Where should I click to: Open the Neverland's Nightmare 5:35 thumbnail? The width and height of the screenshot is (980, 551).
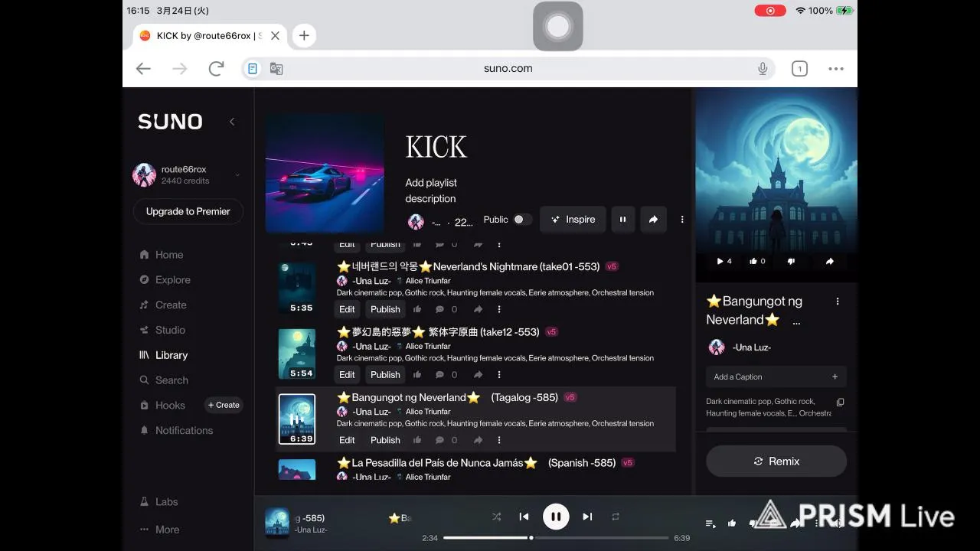[297, 288]
